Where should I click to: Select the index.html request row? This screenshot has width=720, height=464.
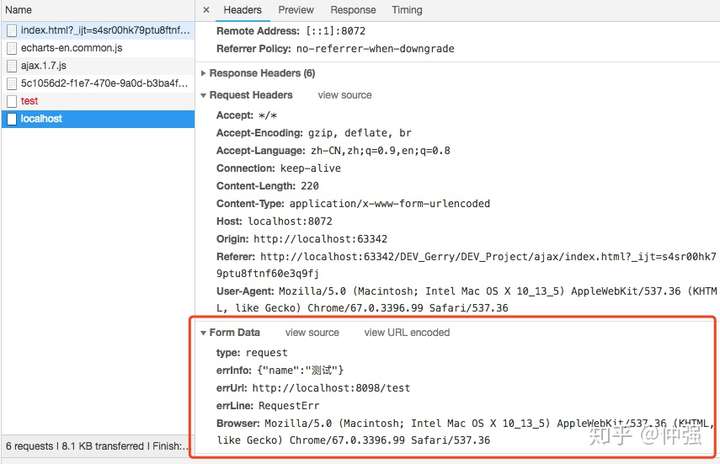point(98,30)
